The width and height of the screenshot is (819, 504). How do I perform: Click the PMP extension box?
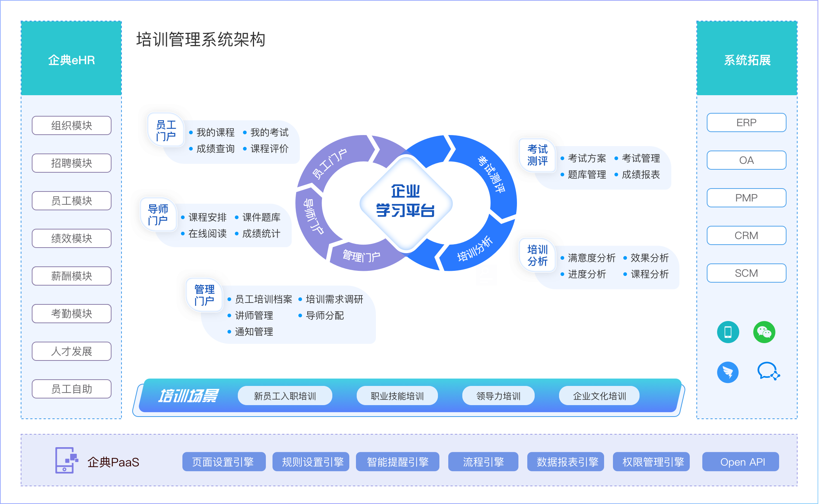click(746, 198)
